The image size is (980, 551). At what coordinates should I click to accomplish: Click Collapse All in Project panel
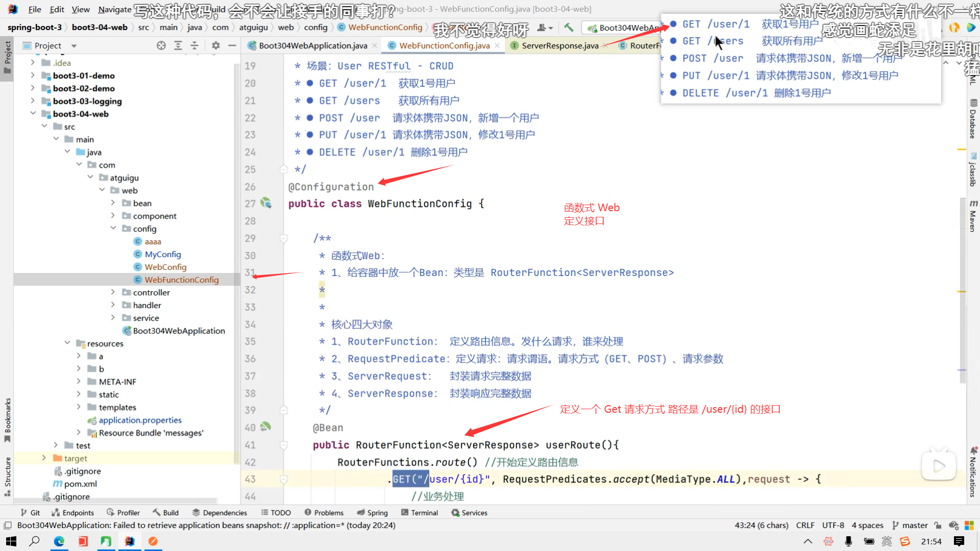[194, 45]
